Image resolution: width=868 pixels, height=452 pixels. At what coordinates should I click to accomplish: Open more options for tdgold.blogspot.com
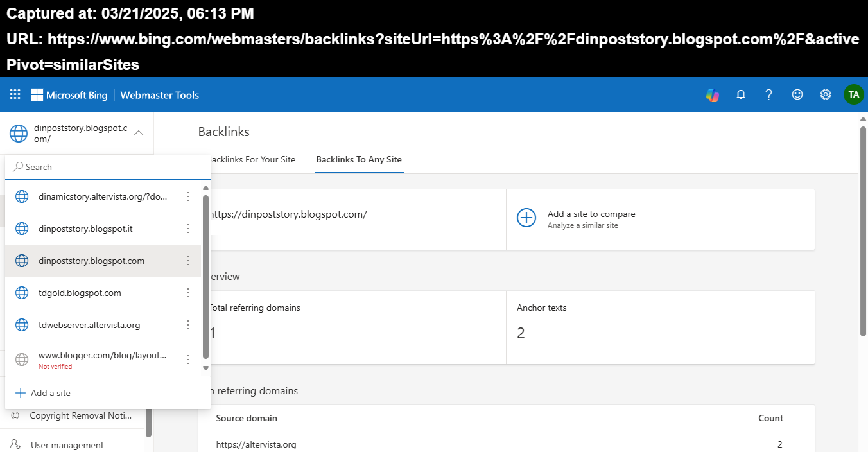click(188, 293)
